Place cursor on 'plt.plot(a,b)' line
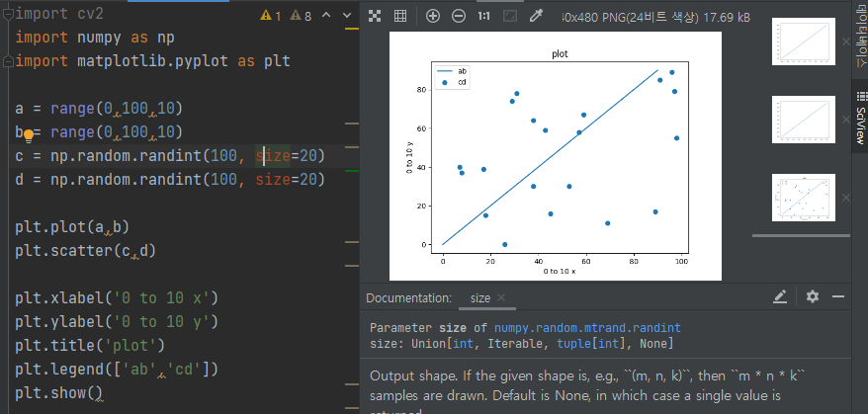Image resolution: width=868 pixels, height=414 pixels. coord(72,227)
